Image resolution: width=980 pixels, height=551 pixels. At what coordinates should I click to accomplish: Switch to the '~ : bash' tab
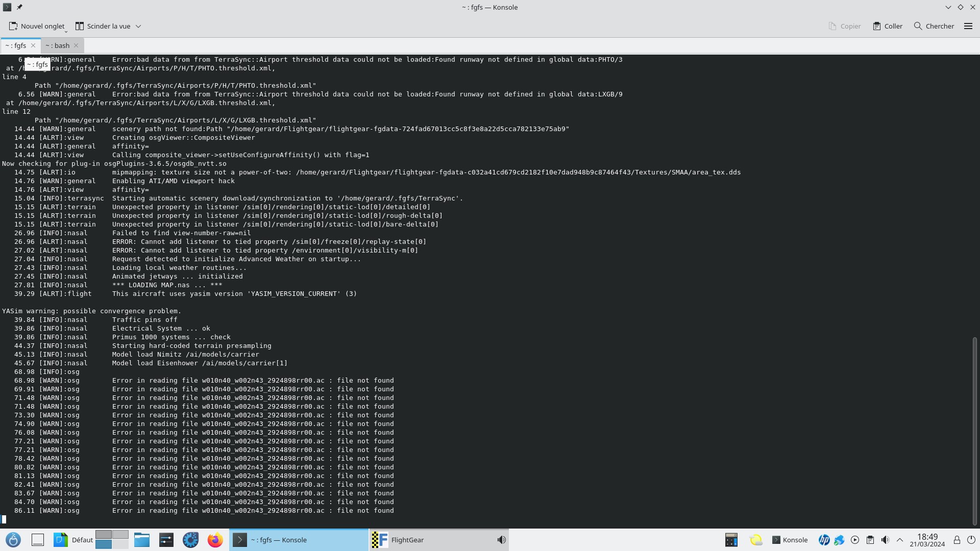pyautogui.click(x=57, y=45)
